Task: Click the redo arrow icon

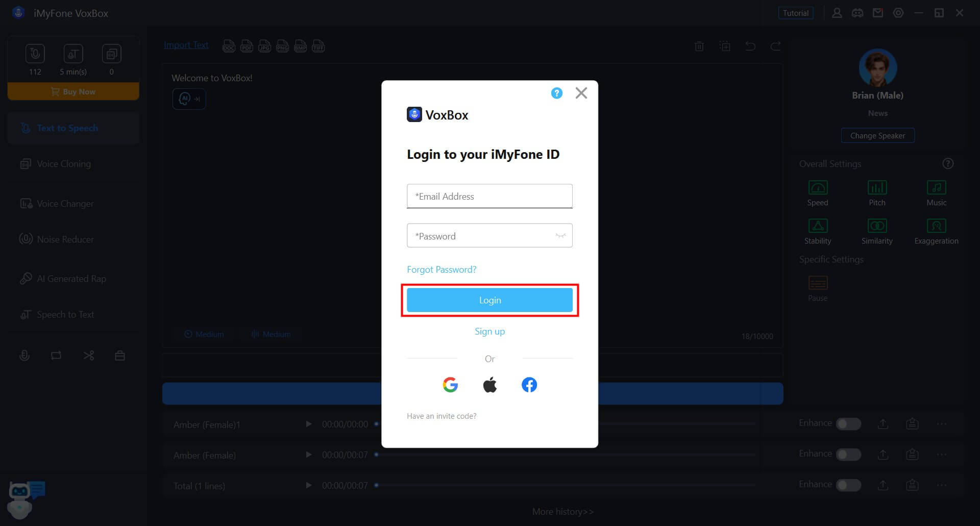Action: click(x=776, y=46)
